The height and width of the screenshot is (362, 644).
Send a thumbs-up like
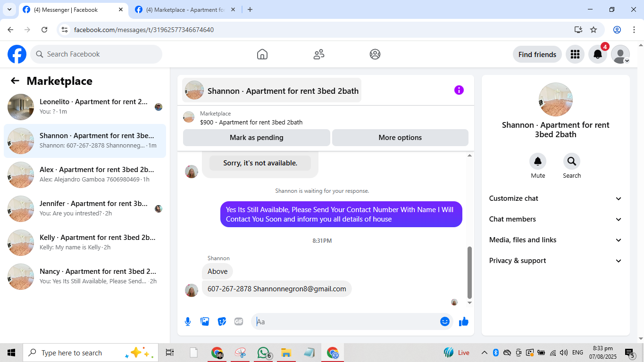464,321
